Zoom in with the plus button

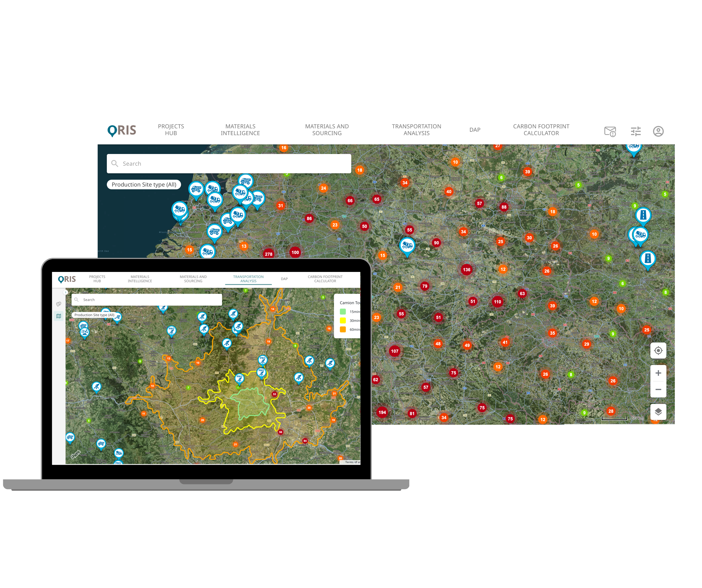coord(658,373)
